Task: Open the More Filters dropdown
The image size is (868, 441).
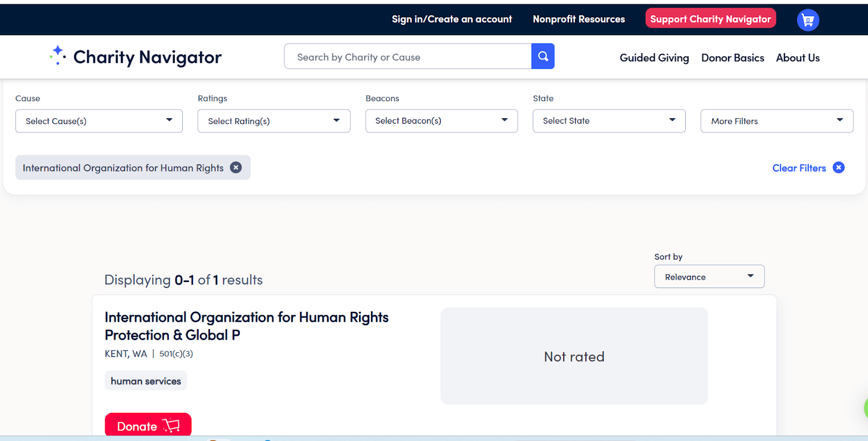Action: click(x=776, y=120)
